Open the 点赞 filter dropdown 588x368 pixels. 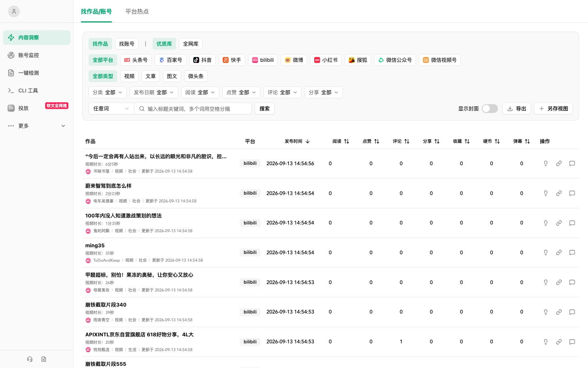coord(241,92)
